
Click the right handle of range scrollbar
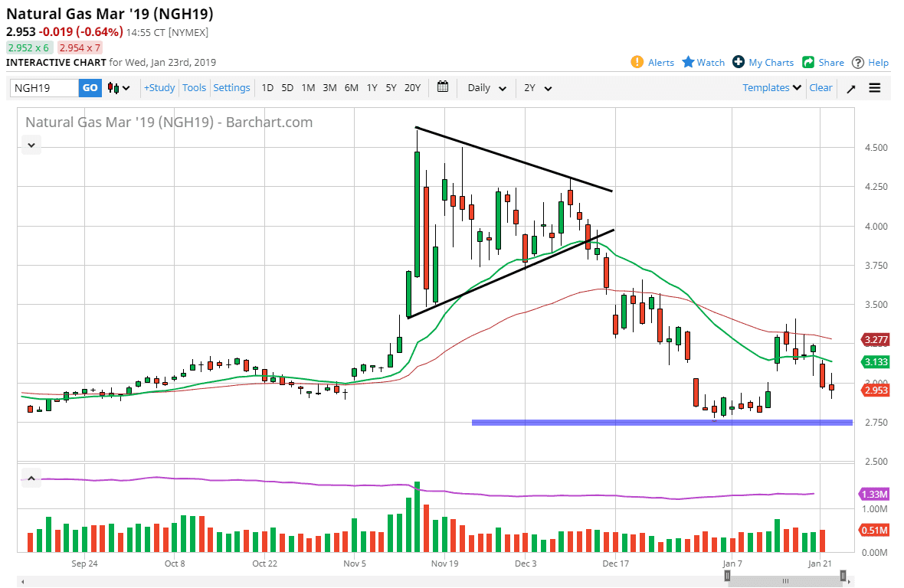[843, 576]
